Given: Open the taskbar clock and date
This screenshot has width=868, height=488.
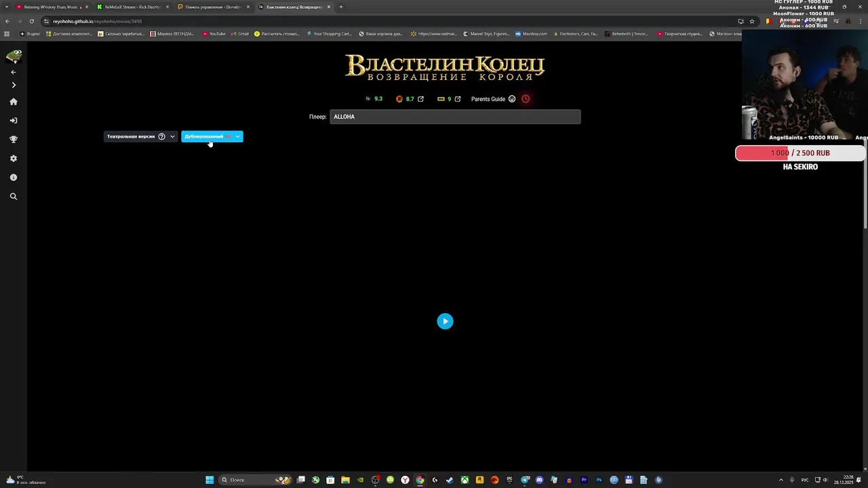Looking at the screenshot, I should click(x=844, y=480).
